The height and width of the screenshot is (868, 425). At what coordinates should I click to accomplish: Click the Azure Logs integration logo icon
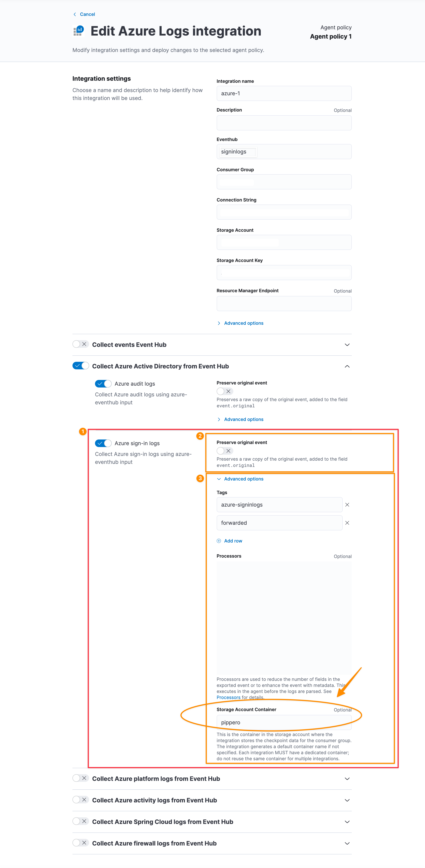pyautogui.click(x=79, y=31)
